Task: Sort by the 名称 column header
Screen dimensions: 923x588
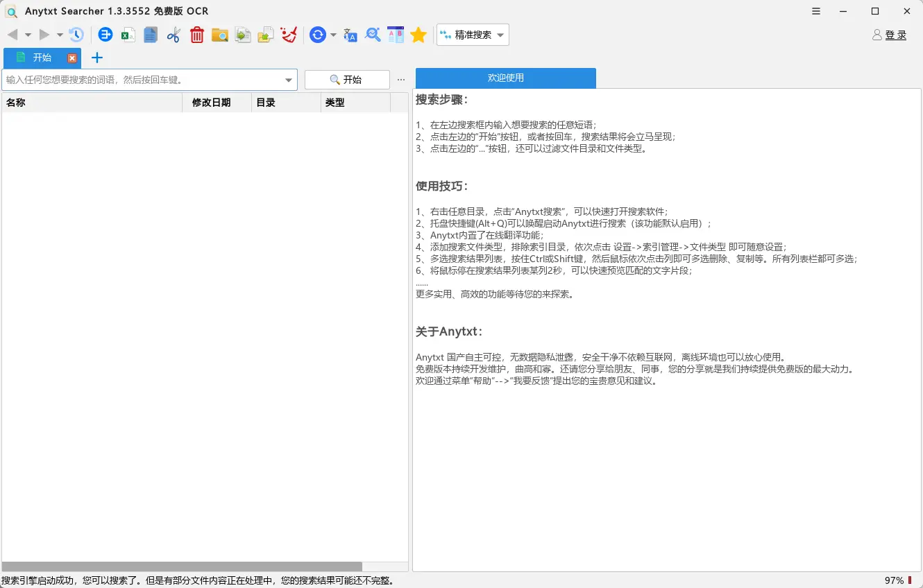Action: click(92, 103)
